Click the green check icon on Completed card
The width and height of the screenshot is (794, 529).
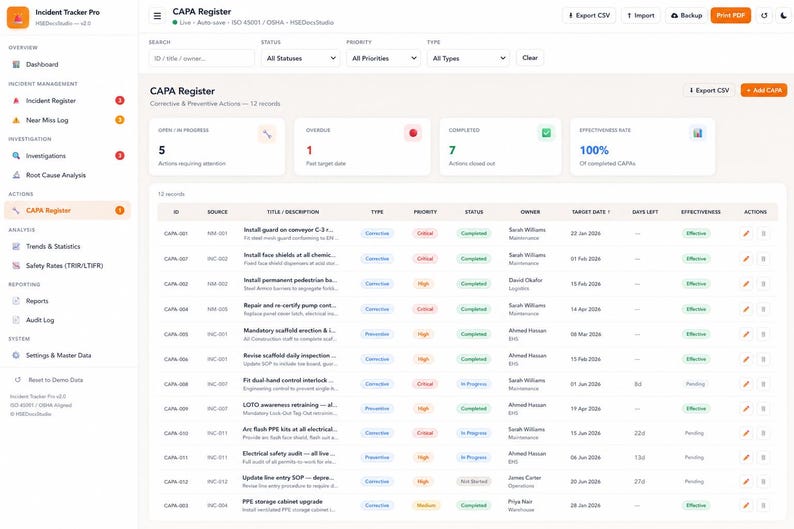546,133
